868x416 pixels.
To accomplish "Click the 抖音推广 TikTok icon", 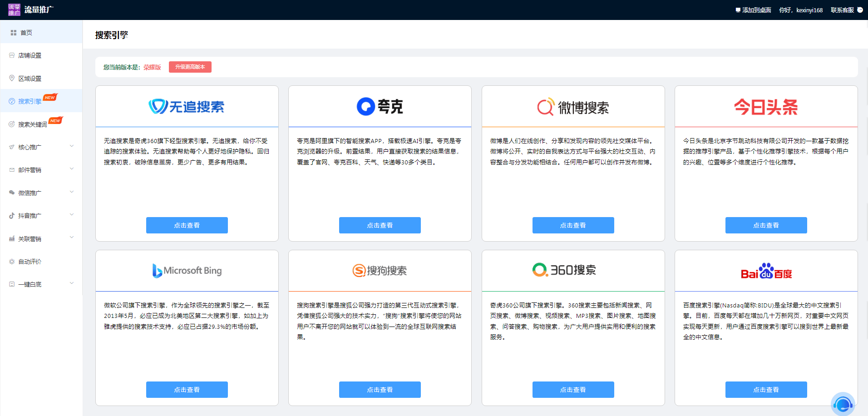I will (x=12, y=216).
